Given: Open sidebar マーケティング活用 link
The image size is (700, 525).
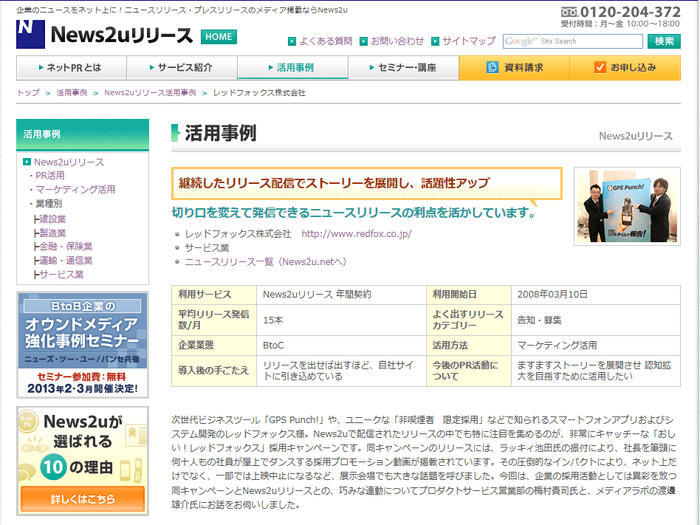Looking at the screenshot, I should (75, 189).
